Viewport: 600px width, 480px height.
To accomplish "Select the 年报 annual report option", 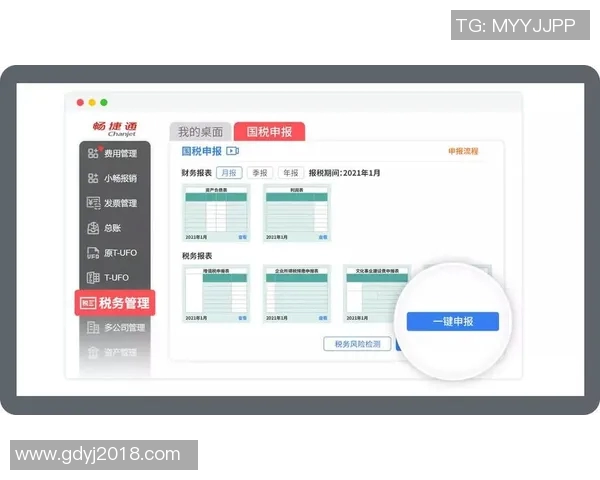I will (291, 173).
